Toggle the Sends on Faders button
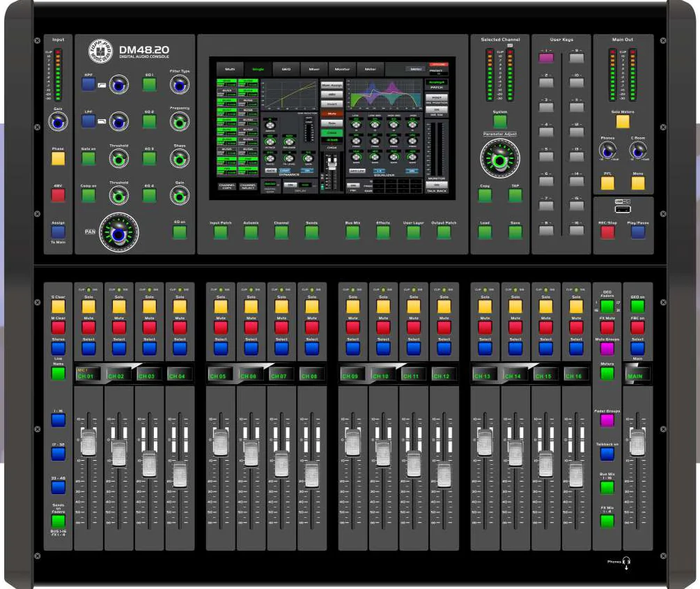The width and height of the screenshot is (700, 589). coord(58,521)
